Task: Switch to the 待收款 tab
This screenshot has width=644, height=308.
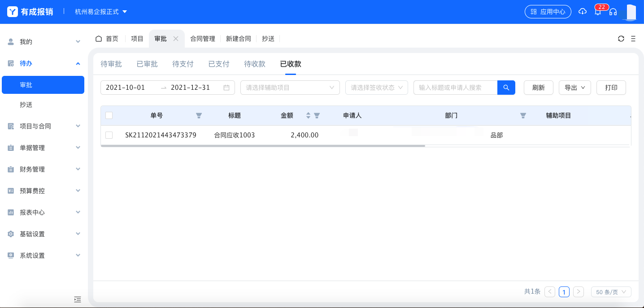Action: coord(255,64)
